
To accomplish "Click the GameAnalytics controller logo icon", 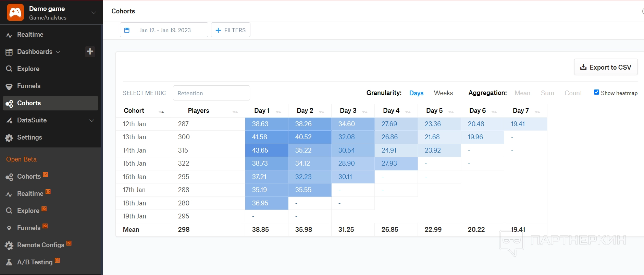I will pos(15,12).
